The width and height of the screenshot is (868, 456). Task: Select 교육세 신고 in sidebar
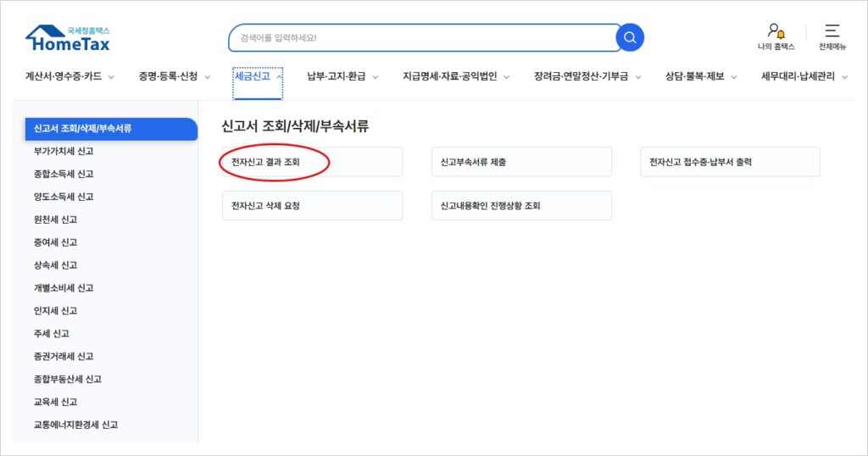click(55, 402)
